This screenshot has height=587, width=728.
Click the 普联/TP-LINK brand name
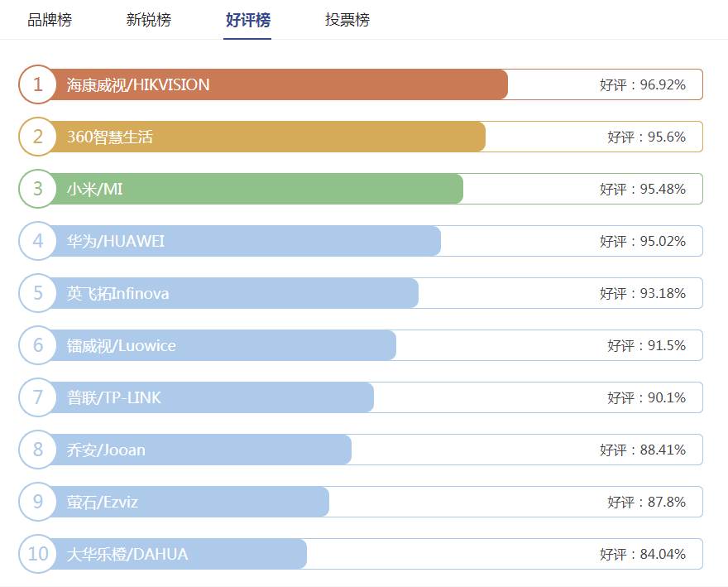coord(114,397)
